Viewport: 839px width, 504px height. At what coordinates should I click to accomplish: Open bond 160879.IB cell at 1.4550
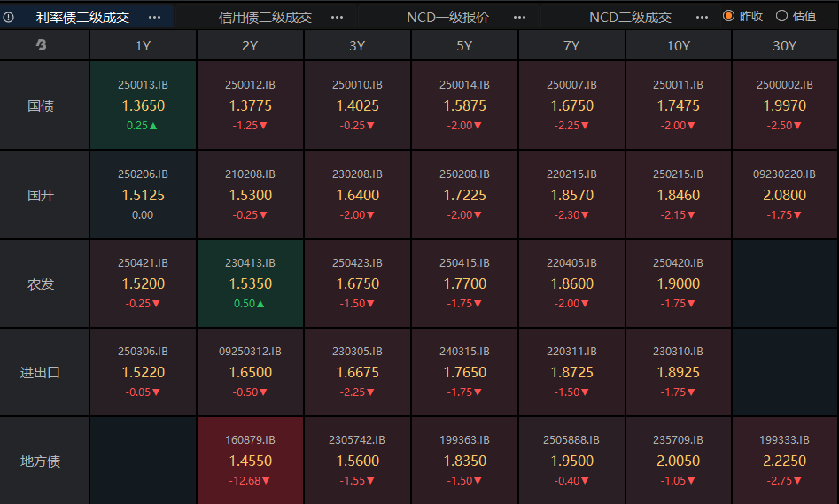(250, 461)
